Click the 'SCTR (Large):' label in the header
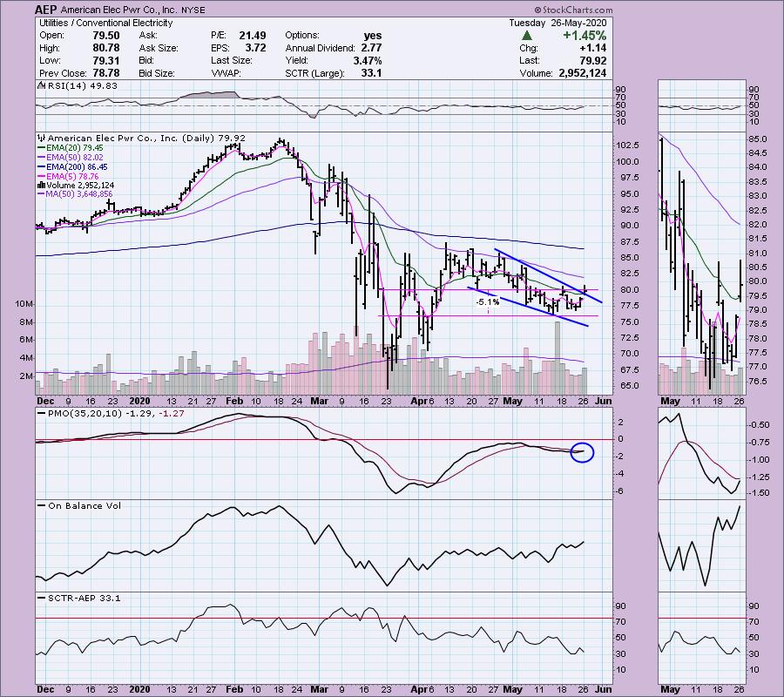Viewport: 784px width, 697px height. 314,73
